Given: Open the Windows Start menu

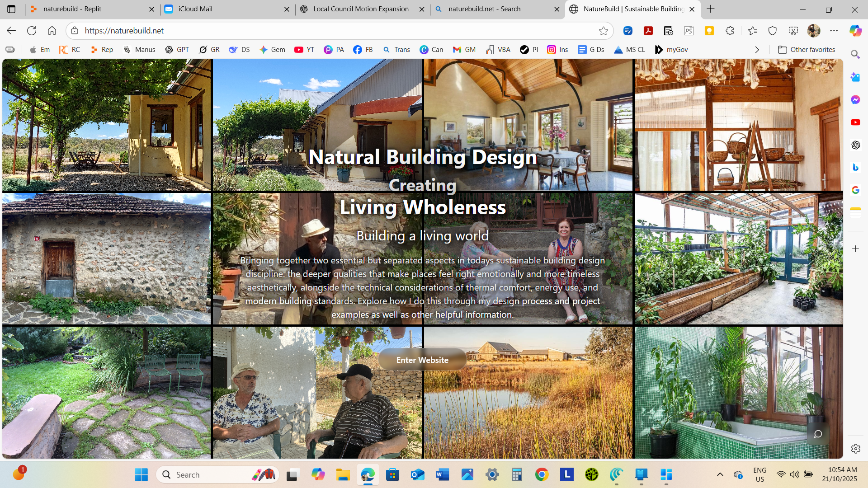Looking at the screenshot, I should coord(141,474).
